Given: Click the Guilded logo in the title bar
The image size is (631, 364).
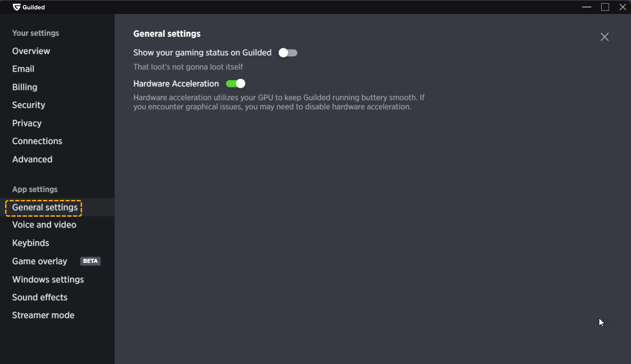Looking at the screenshot, I should [x=17, y=7].
